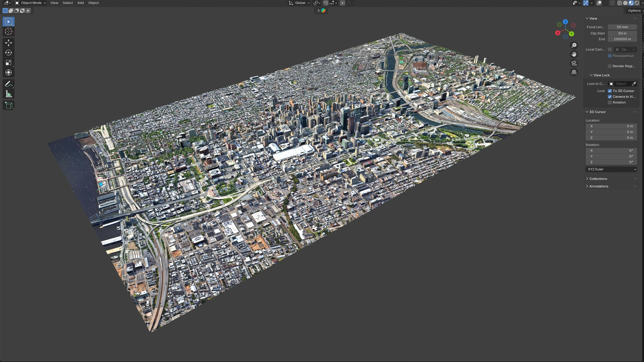Open the Global transform orientation dropdown
This screenshot has width=644, height=362.
[299, 3]
